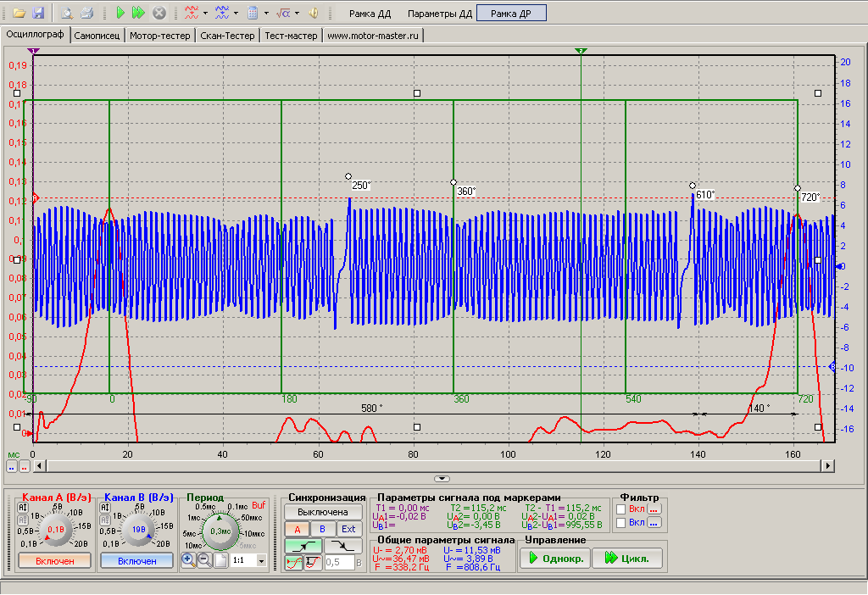
Task: Open print preview with magnifier page icon
Action: 67,13
